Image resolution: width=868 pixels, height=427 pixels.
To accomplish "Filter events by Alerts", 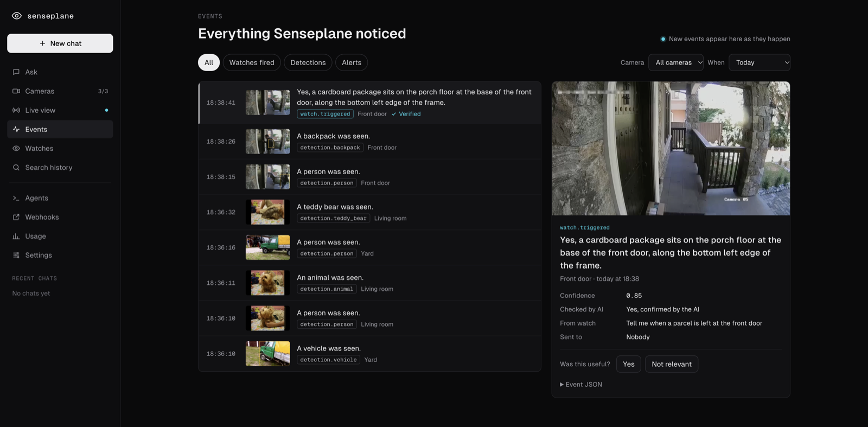I will [x=352, y=62].
